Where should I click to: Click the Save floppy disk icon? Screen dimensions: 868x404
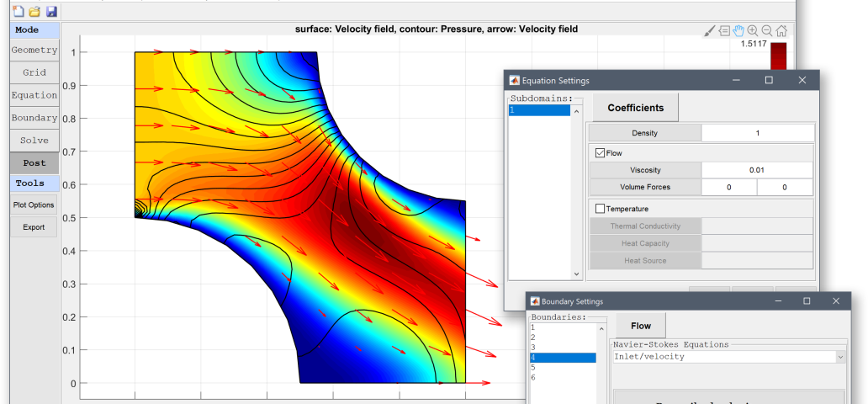(x=51, y=11)
